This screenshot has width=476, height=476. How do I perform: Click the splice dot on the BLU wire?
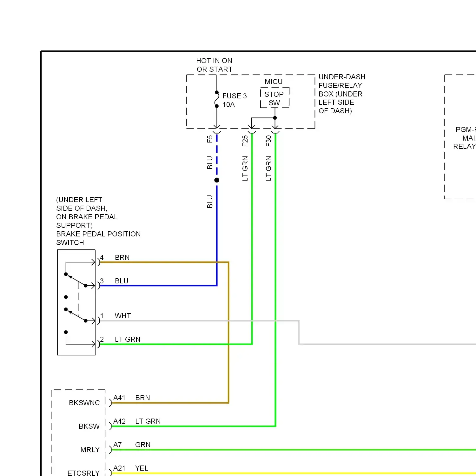pos(217,180)
